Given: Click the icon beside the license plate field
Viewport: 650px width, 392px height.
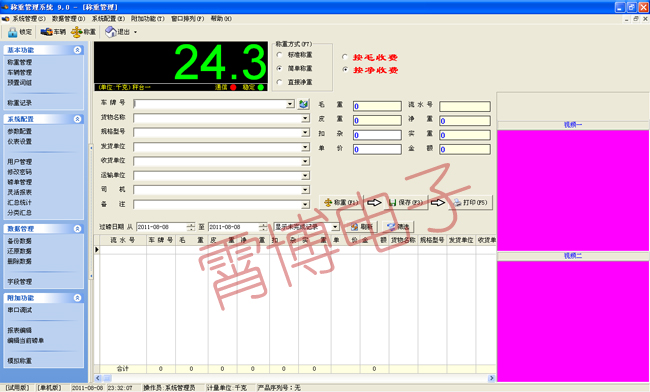Looking at the screenshot, I should pos(303,104).
